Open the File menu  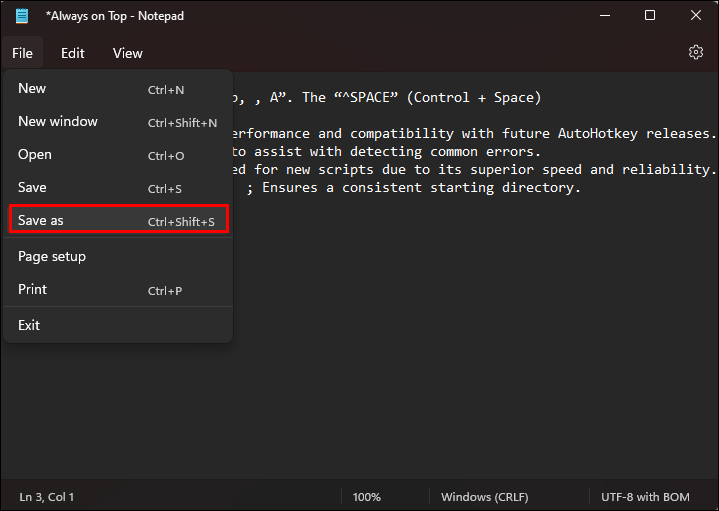coord(22,53)
